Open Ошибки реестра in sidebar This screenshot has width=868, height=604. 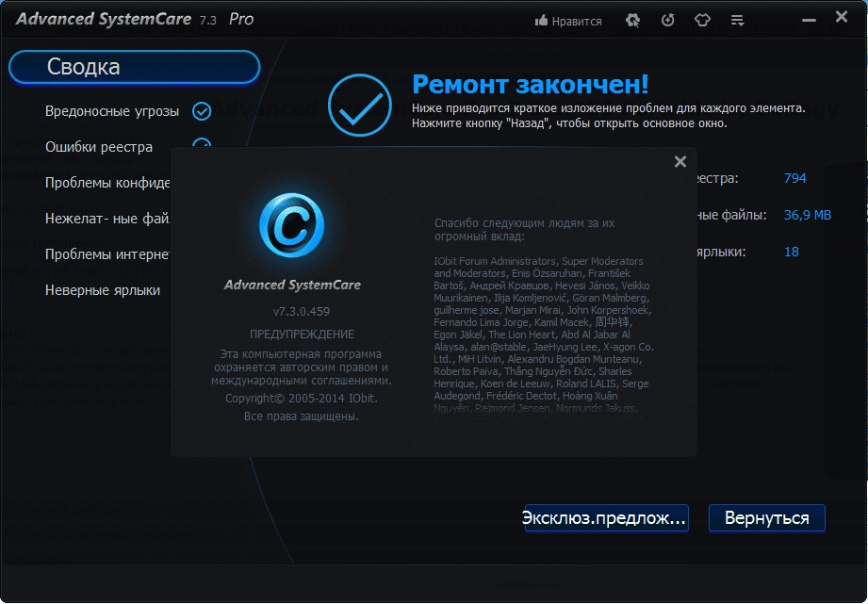point(99,147)
